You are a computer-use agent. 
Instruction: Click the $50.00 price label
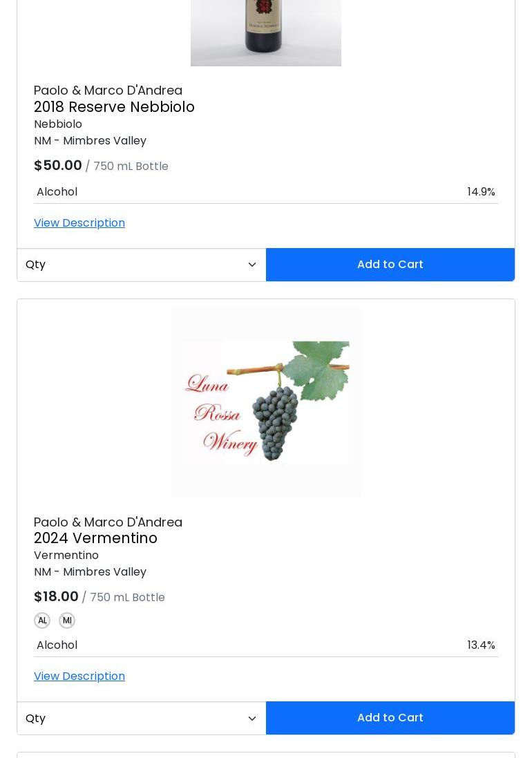click(x=58, y=165)
